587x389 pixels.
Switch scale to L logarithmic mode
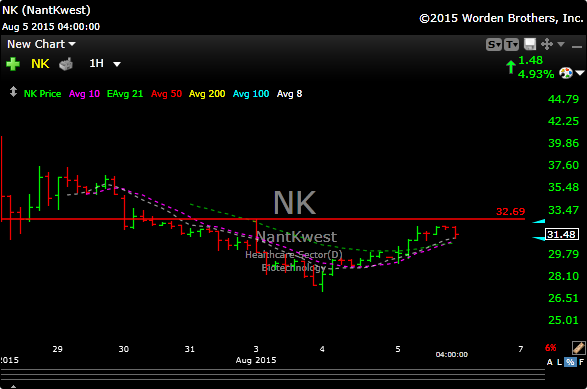(x=559, y=362)
